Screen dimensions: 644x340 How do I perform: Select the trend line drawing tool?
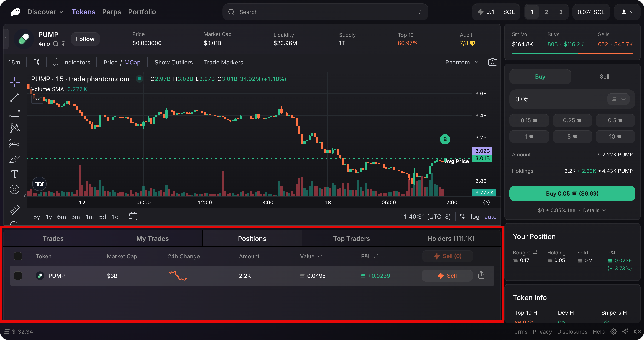(14, 97)
